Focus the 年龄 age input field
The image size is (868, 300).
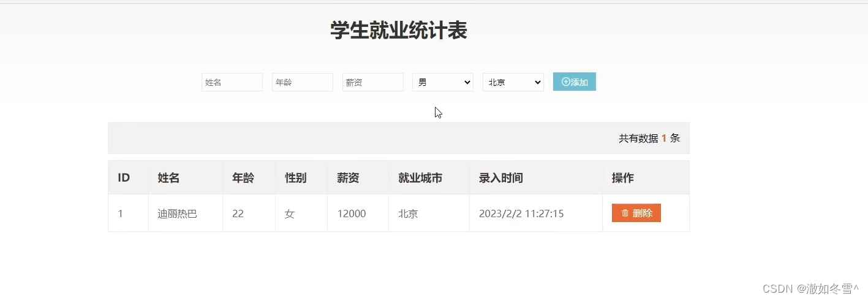pyautogui.click(x=303, y=82)
